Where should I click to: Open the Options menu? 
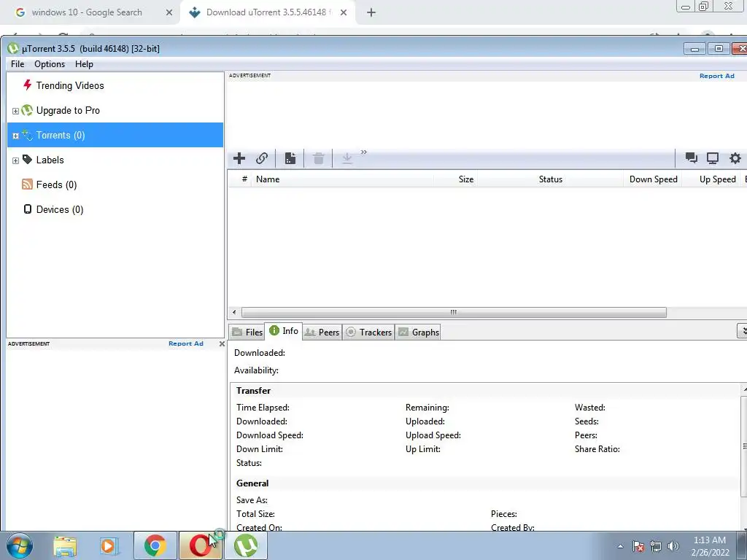[x=50, y=64]
